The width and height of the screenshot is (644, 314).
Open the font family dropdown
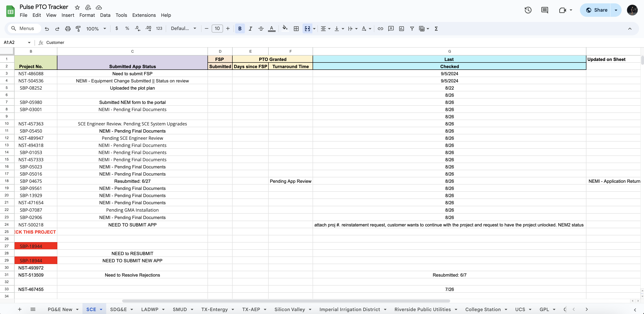(184, 28)
